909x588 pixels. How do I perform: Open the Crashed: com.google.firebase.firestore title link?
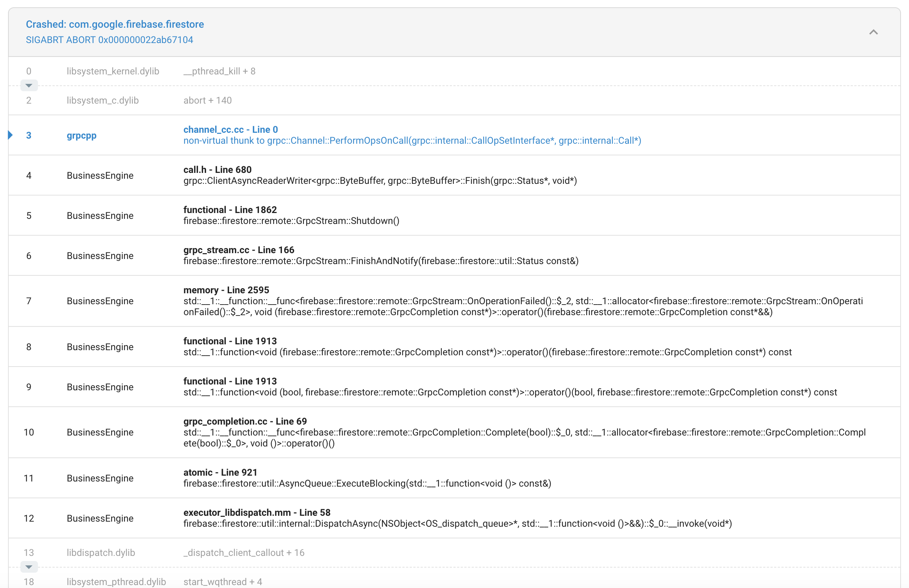click(115, 24)
